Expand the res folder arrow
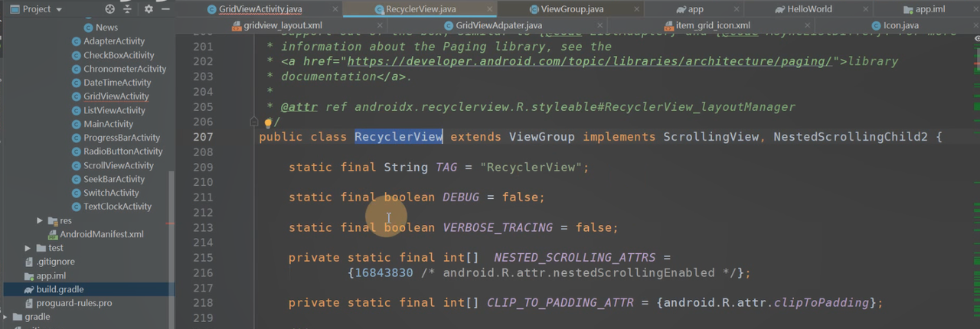Viewport: 980px width, 329px height. point(40,220)
